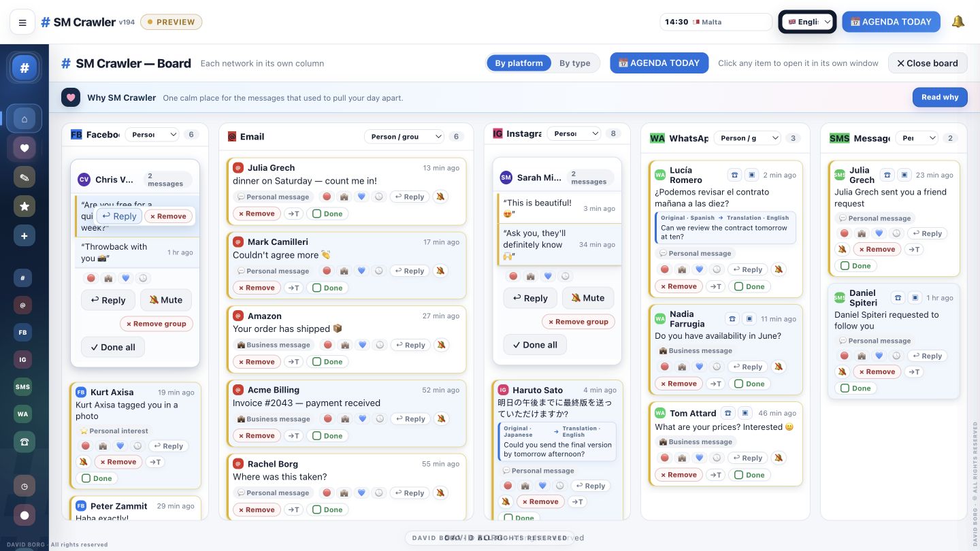Check Done on Amazon's email
Image resolution: width=980 pixels, height=551 pixels.
[327, 362]
